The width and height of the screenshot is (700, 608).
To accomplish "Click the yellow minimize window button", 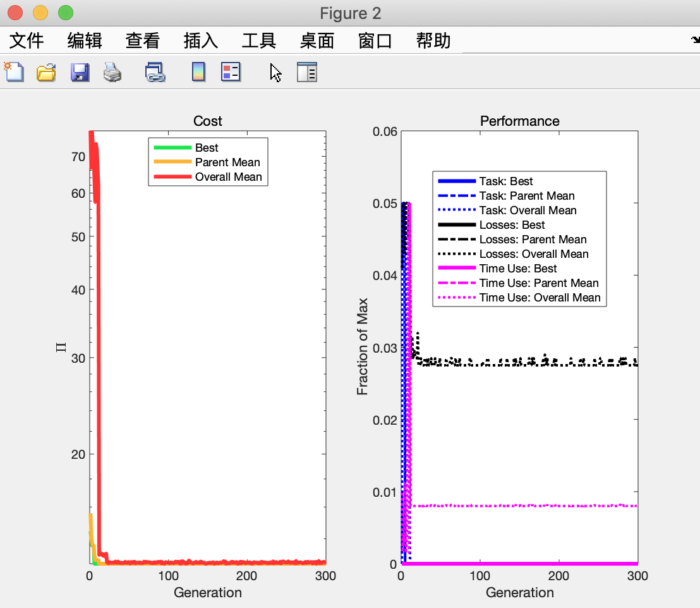I will (40, 13).
